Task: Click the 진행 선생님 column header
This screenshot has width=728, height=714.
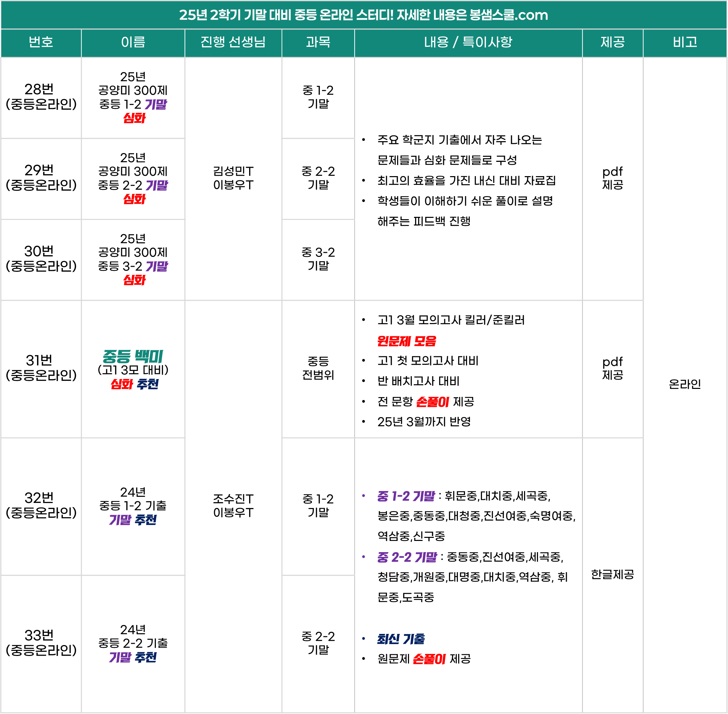Action: 233,42
